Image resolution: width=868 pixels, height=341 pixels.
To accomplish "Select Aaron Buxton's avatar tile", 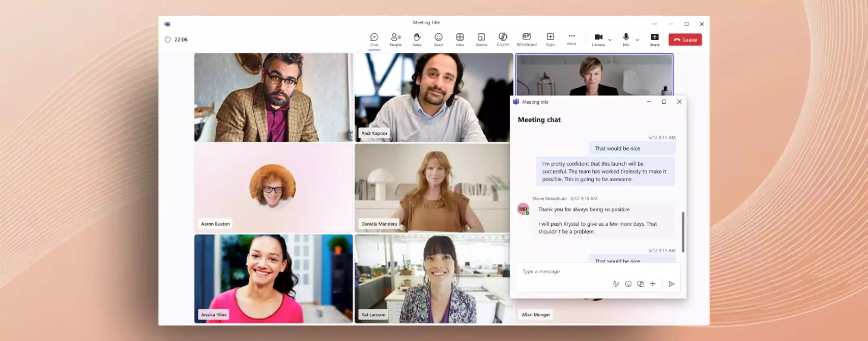I will (x=273, y=188).
